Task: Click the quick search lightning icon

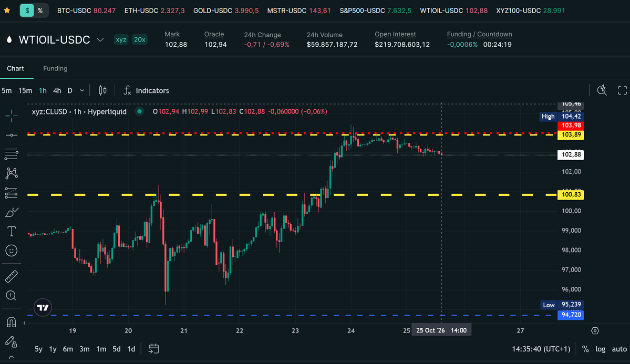Action: (x=602, y=90)
